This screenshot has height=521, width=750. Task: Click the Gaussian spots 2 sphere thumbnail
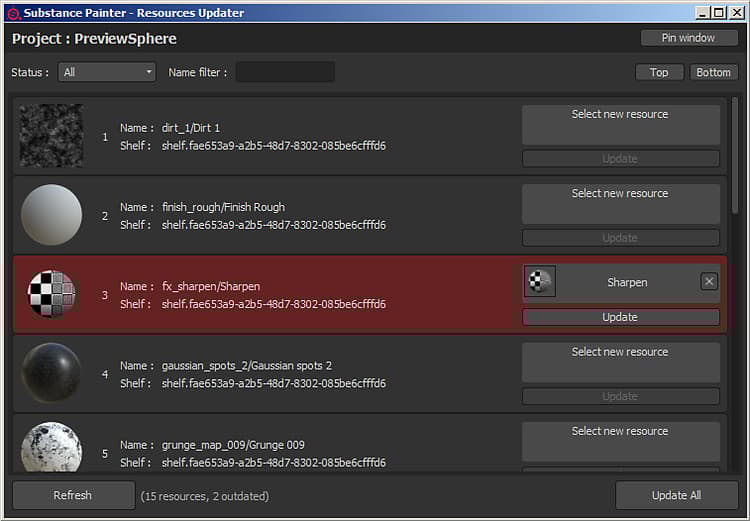pos(52,374)
